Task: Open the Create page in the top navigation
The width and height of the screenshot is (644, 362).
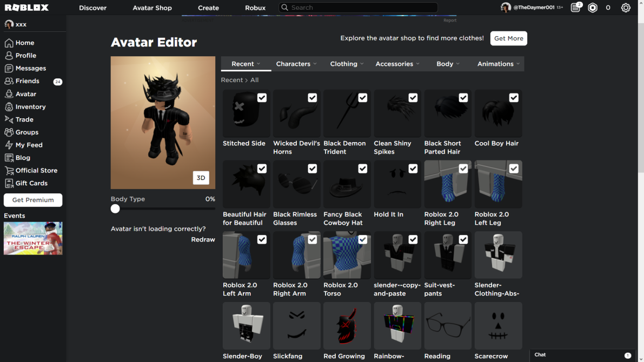Action: click(x=208, y=8)
